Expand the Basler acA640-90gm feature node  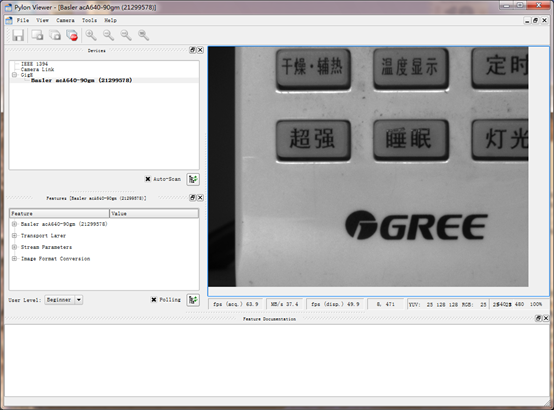[14, 224]
